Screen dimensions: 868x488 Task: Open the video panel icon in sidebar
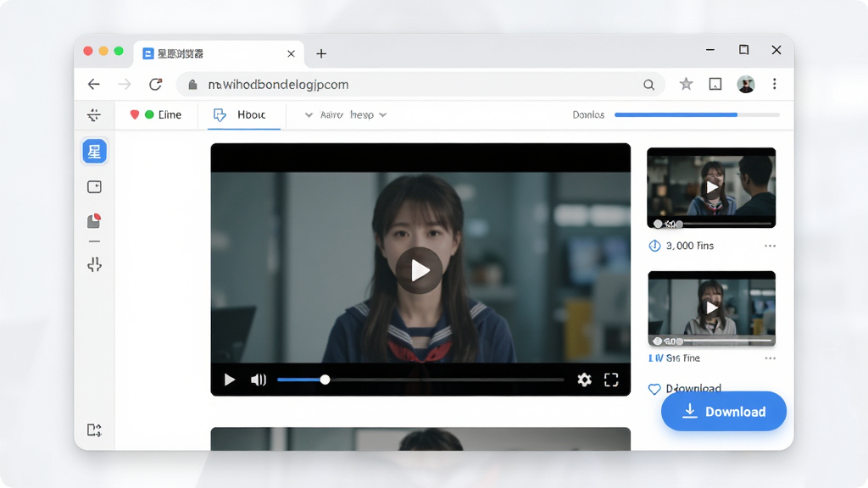point(95,187)
